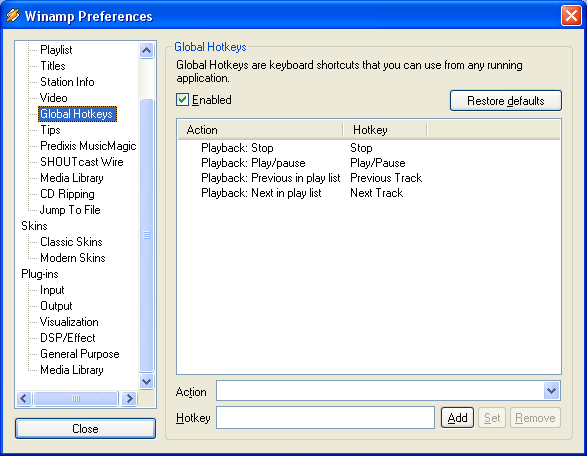
Task: Uncheck the Enabled checkbox for global hotkeys
Action: pyautogui.click(x=182, y=100)
